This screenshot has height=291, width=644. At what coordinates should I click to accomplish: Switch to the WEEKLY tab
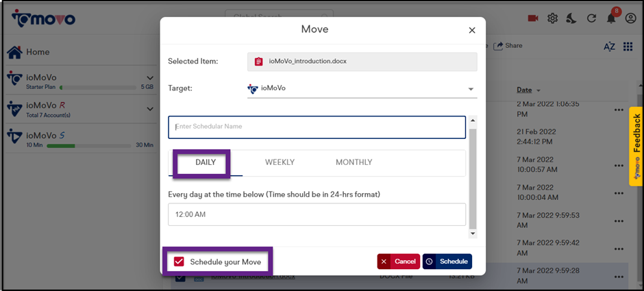click(280, 162)
